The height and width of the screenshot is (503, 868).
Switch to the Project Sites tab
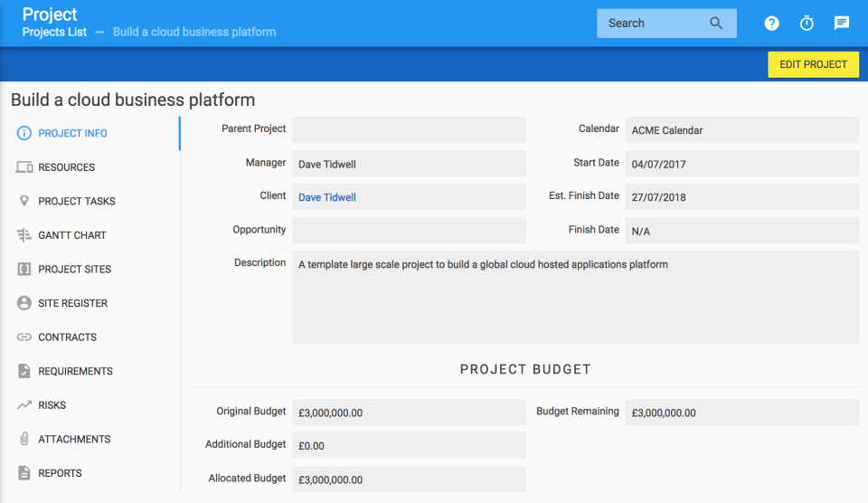coord(74,270)
